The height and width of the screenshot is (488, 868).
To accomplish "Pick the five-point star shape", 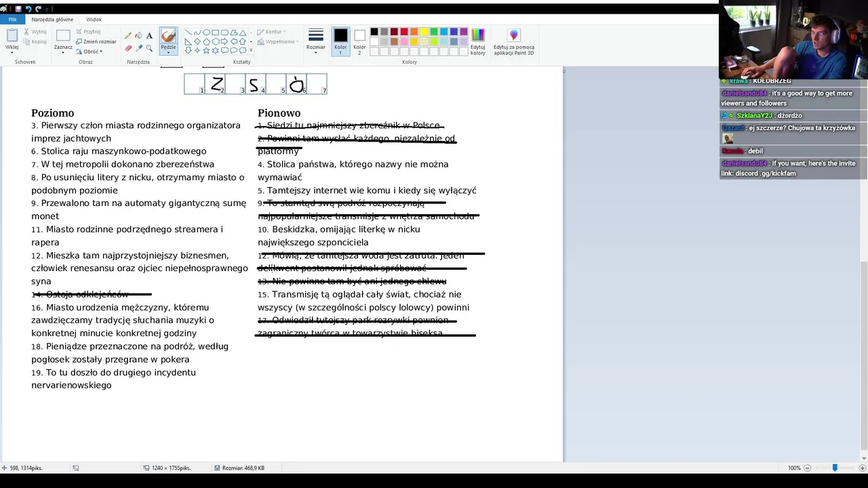I will click(x=206, y=50).
